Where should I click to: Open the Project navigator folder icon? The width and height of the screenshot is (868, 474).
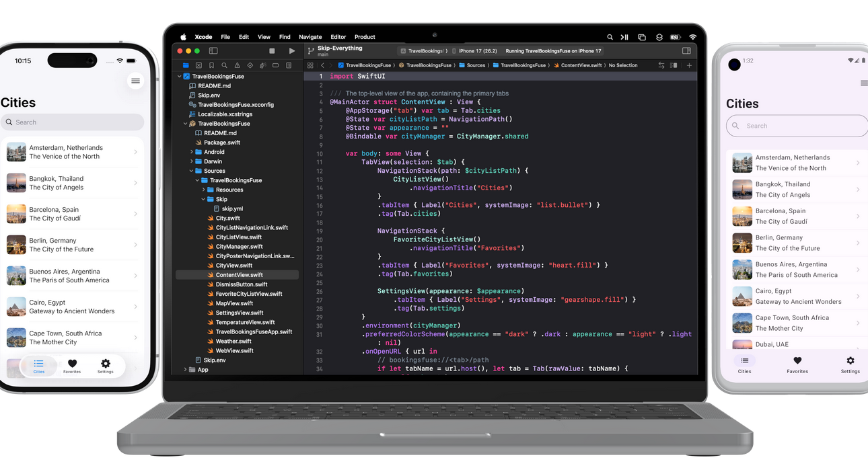click(x=186, y=66)
